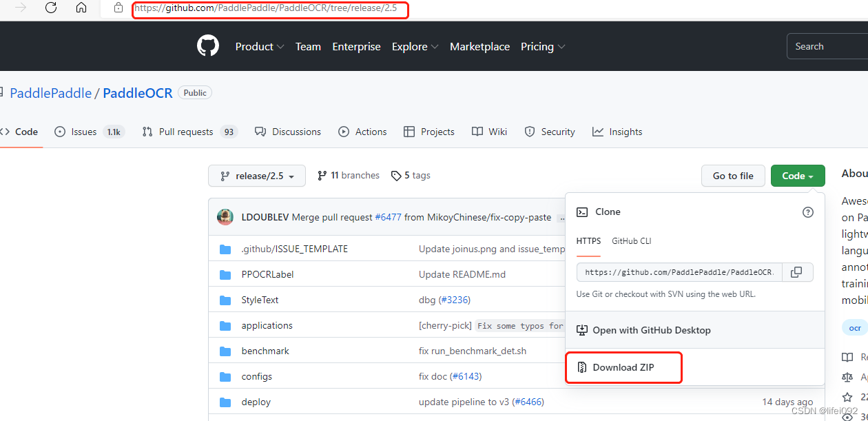Click the copy clone URL icon
This screenshot has width=868, height=421.
(x=796, y=272)
